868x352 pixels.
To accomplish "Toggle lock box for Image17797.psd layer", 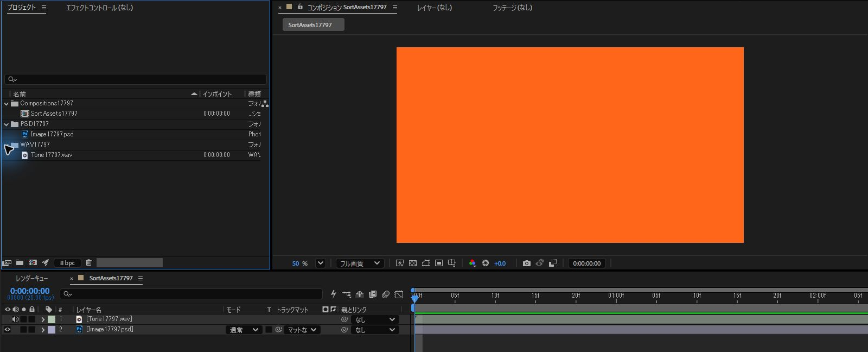I will click(x=31, y=330).
